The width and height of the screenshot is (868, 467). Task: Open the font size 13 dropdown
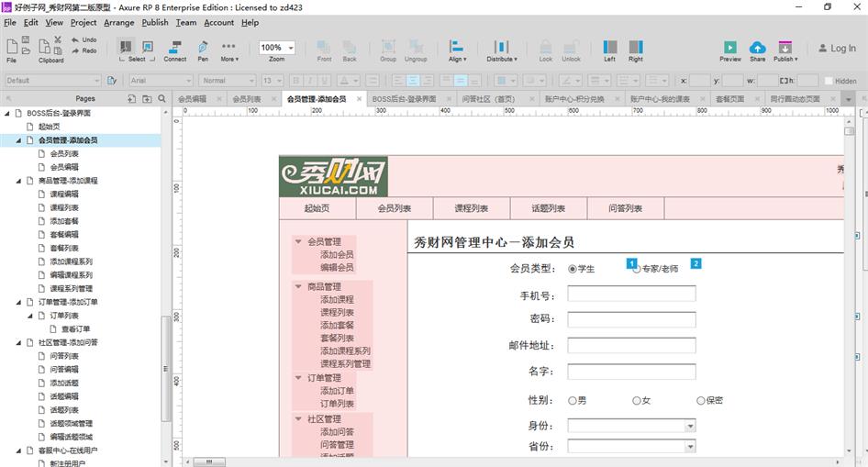273,80
